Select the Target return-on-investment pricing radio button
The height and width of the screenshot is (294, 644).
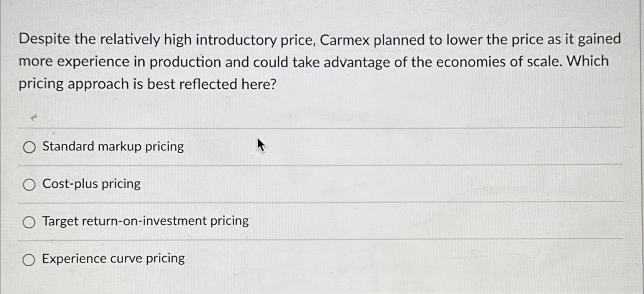point(29,222)
